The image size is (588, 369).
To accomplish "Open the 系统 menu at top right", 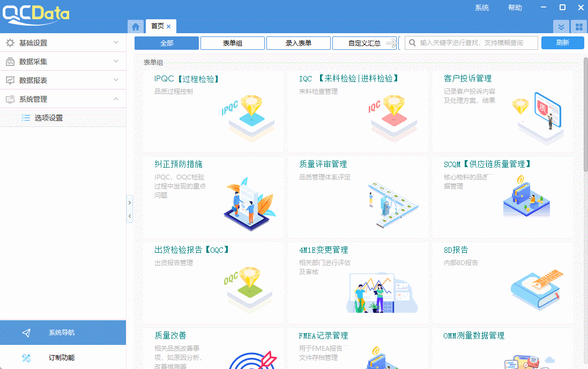I will [x=481, y=7].
